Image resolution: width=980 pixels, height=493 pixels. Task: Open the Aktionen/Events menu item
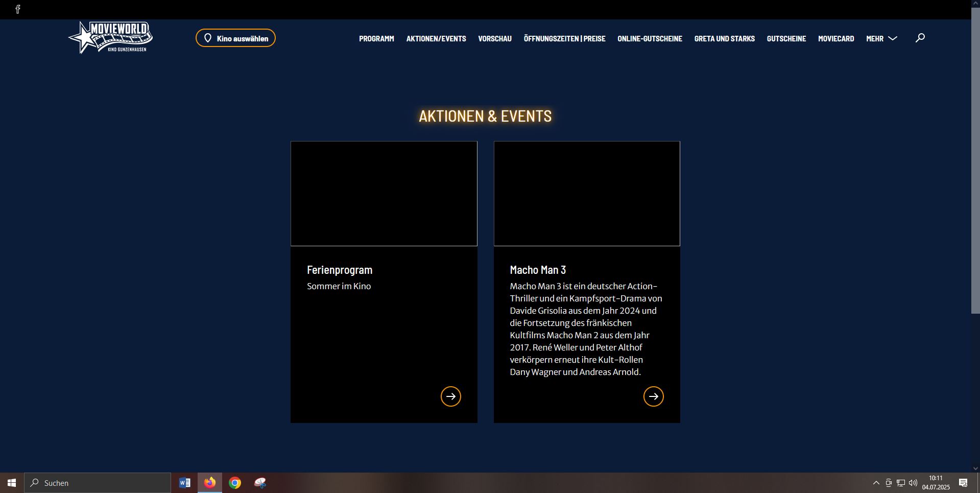point(436,39)
